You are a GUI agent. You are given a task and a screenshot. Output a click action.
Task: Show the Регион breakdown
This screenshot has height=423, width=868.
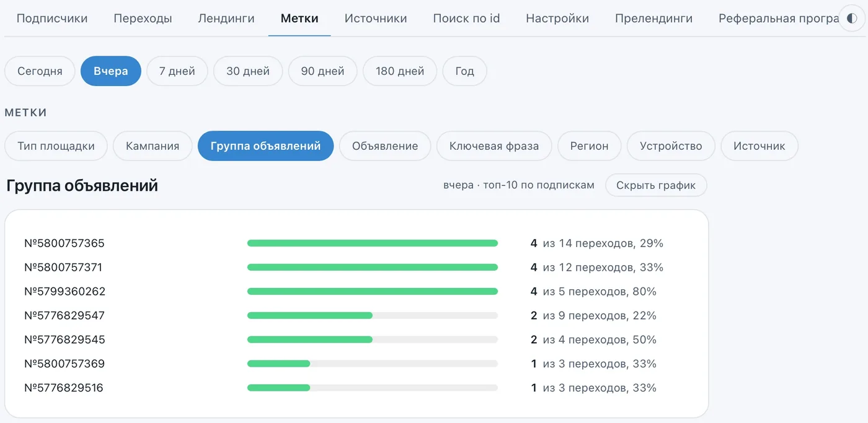(590, 146)
